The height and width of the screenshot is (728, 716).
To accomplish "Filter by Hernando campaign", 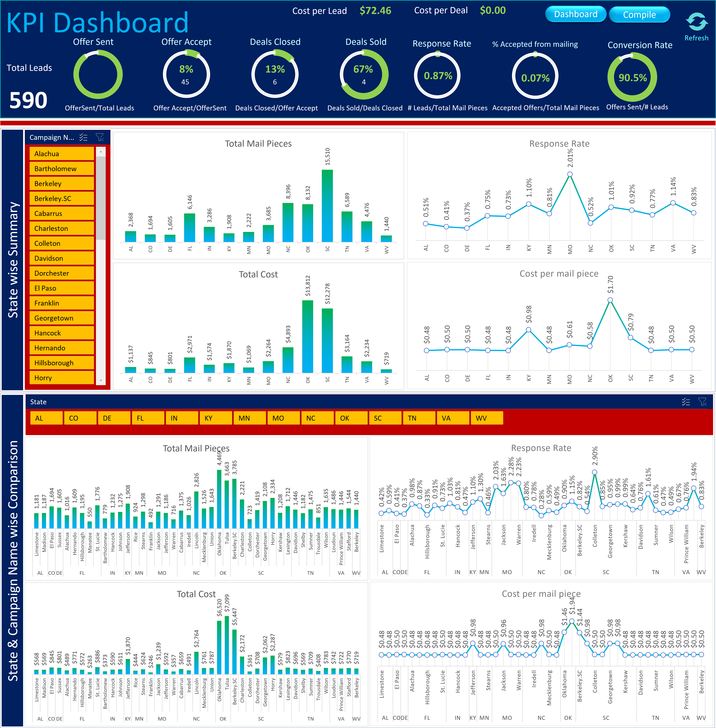I will (62, 348).
